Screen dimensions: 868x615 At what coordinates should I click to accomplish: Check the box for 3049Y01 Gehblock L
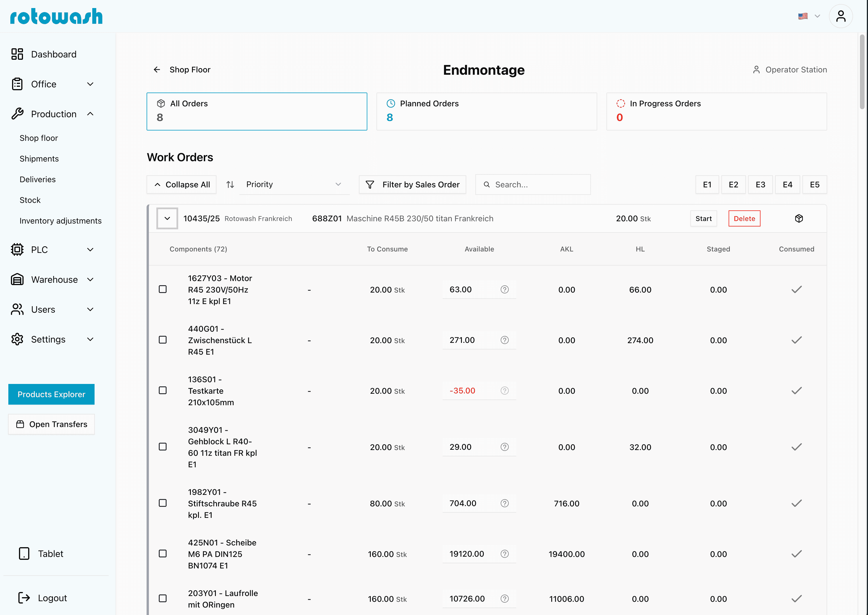[162, 447]
